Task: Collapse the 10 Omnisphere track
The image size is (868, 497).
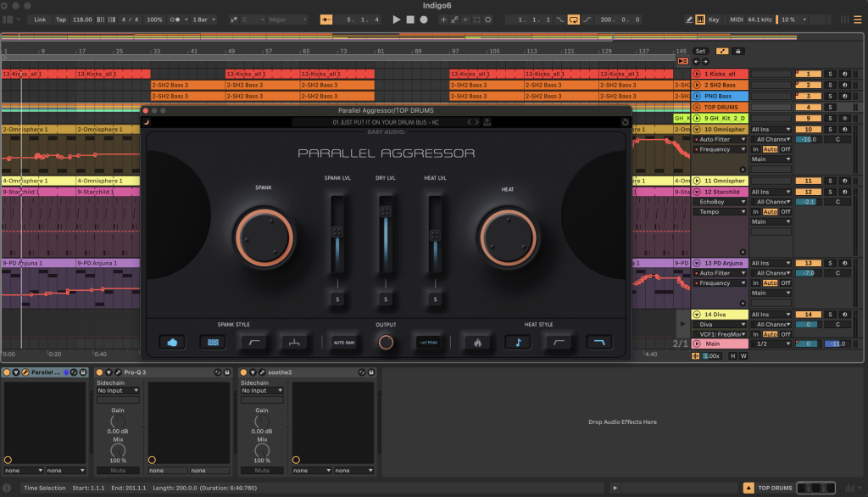Action: coord(697,130)
